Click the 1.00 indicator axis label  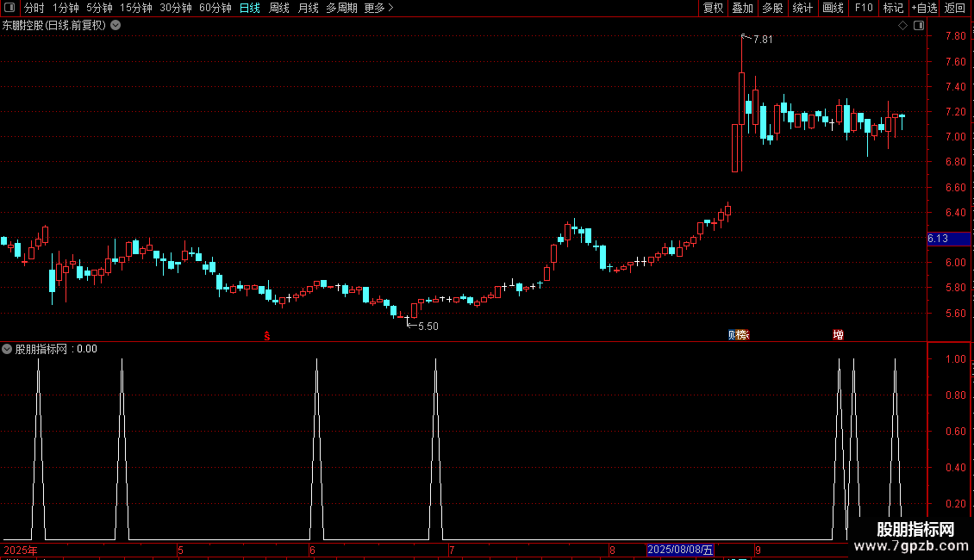(955, 359)
